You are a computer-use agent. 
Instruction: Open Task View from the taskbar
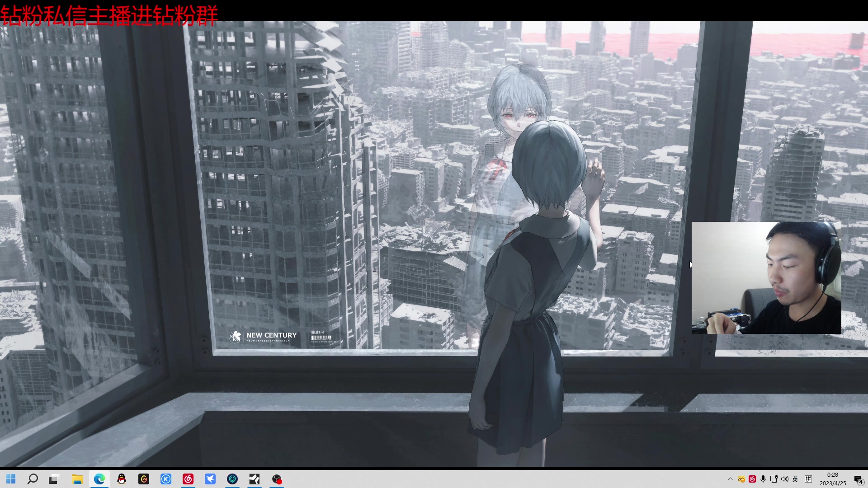(54, 479)
